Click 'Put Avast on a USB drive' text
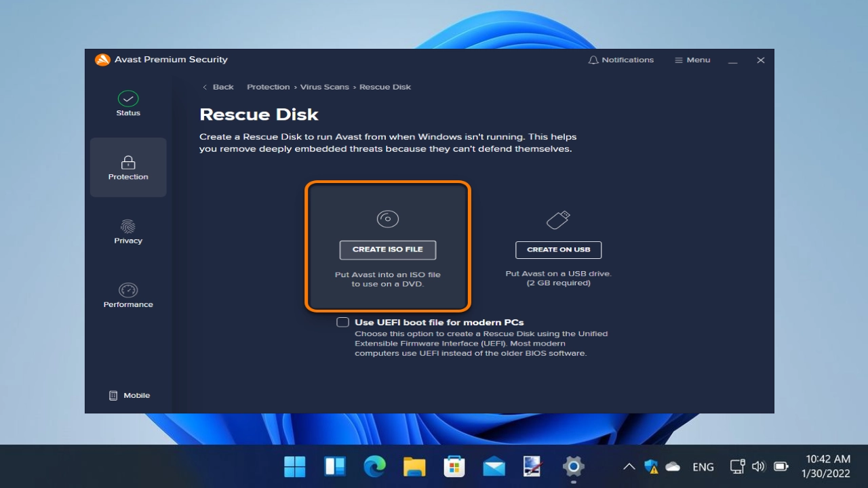Viewport: 868px width, 488px height. click(559, 273)
